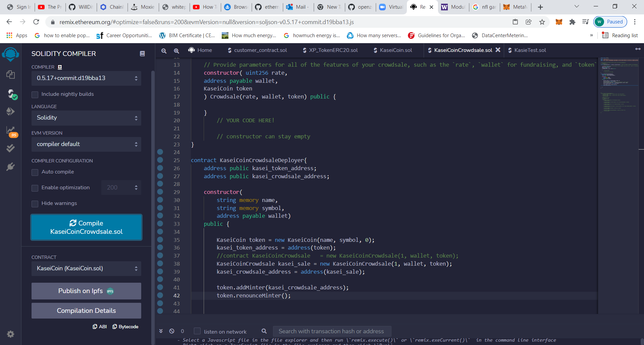Open the Solidity Compiler sidebar icon

coord(12,94)
